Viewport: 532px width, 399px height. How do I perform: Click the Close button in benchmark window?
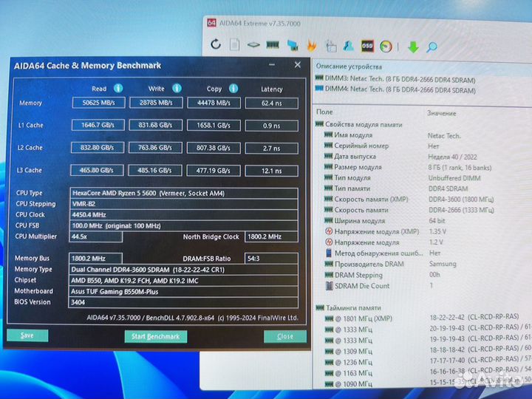(x=285, y=336)
